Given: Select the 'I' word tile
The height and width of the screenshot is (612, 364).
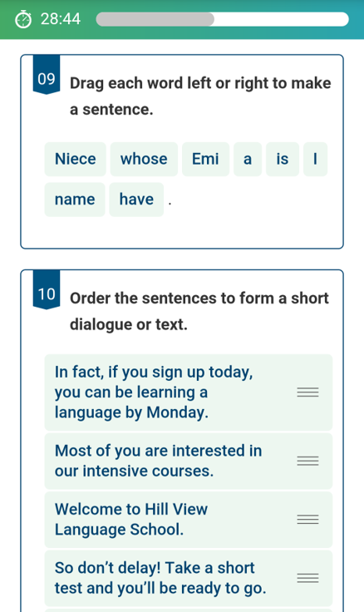Looking at the screenshot, I should [315, 160].
